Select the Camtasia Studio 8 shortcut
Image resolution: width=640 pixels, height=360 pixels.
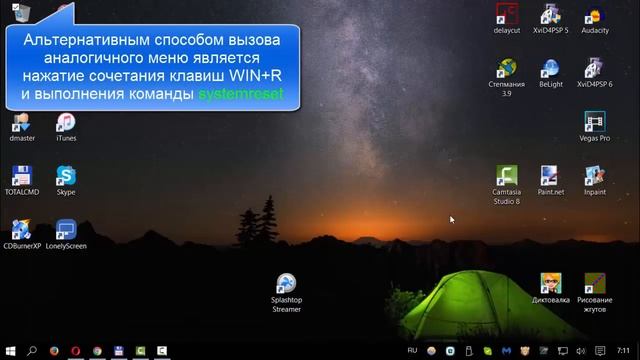pos(507,184)
